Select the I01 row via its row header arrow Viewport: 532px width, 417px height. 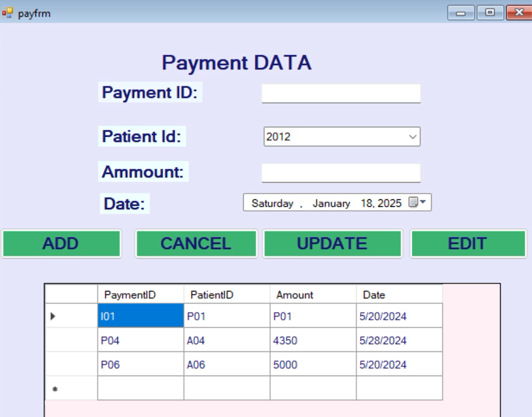pyautogui.click(x=72, y=316)
